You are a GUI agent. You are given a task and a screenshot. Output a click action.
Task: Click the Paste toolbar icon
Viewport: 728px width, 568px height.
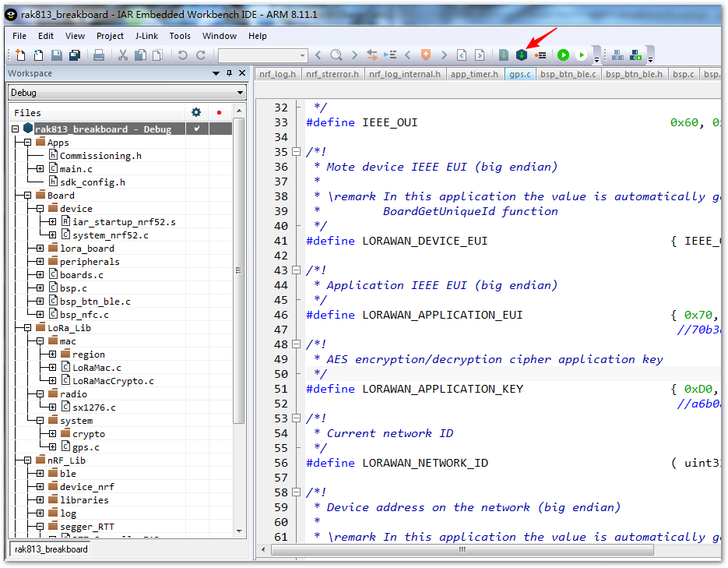158,55
